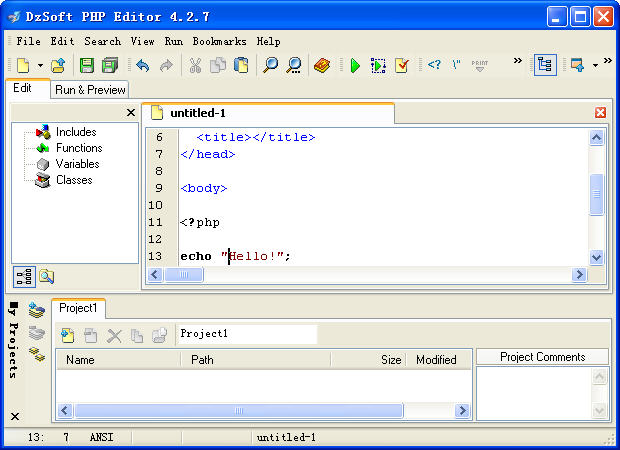
Task: Click the Path column header
Action: point(203,359)
